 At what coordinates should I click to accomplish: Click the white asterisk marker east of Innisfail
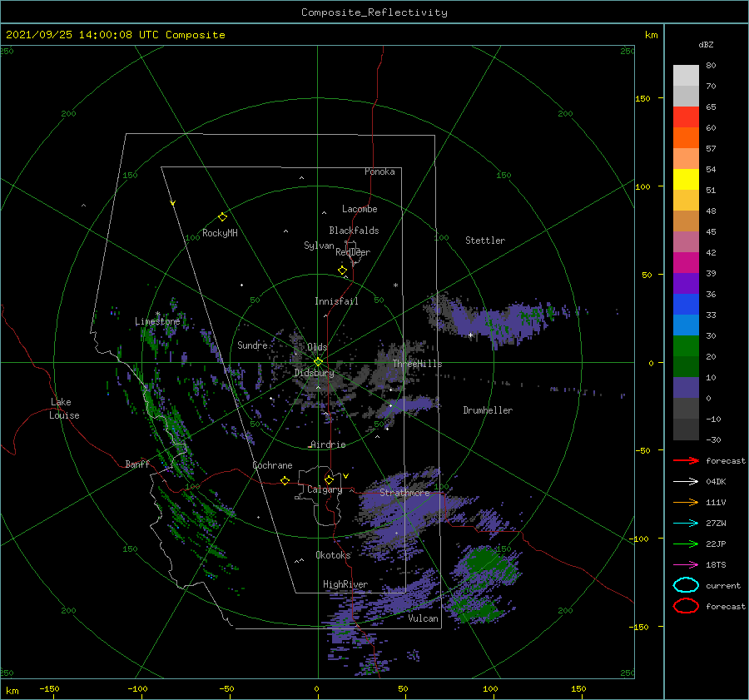point(395,285)
